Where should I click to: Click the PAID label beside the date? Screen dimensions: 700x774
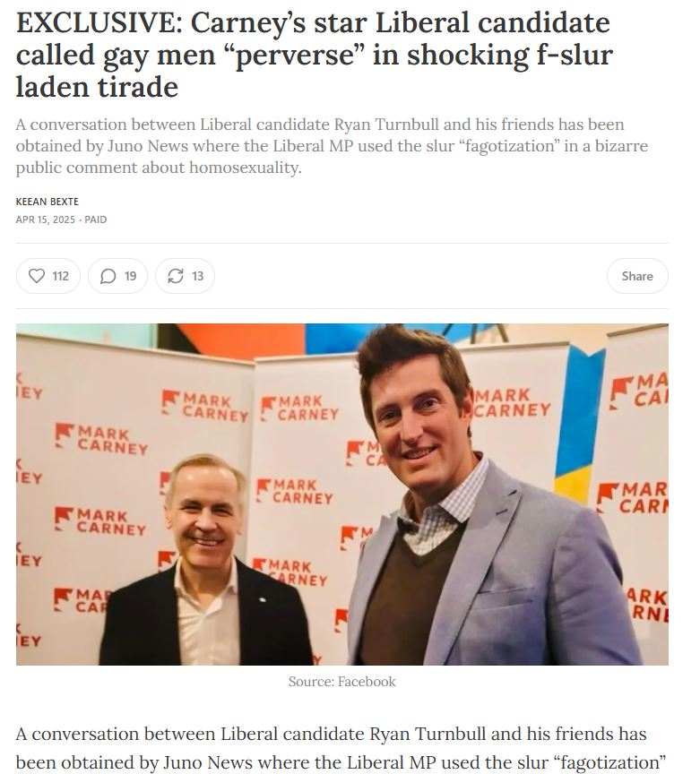[x=95, y=219]
